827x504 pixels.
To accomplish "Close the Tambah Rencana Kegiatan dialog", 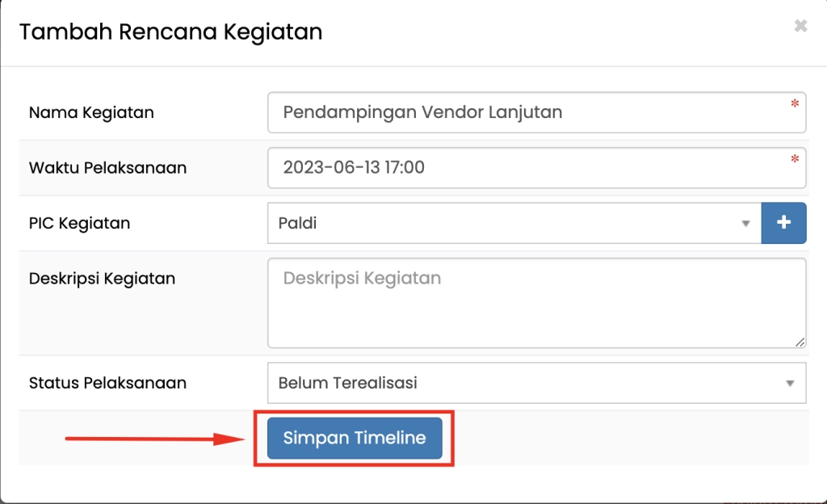I will [800, 27].
